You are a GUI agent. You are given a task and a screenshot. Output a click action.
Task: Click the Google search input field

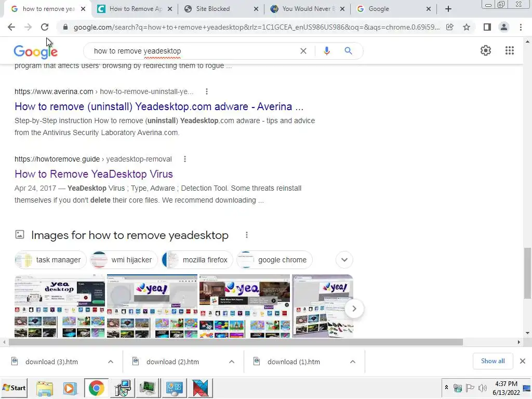(193, 51)
